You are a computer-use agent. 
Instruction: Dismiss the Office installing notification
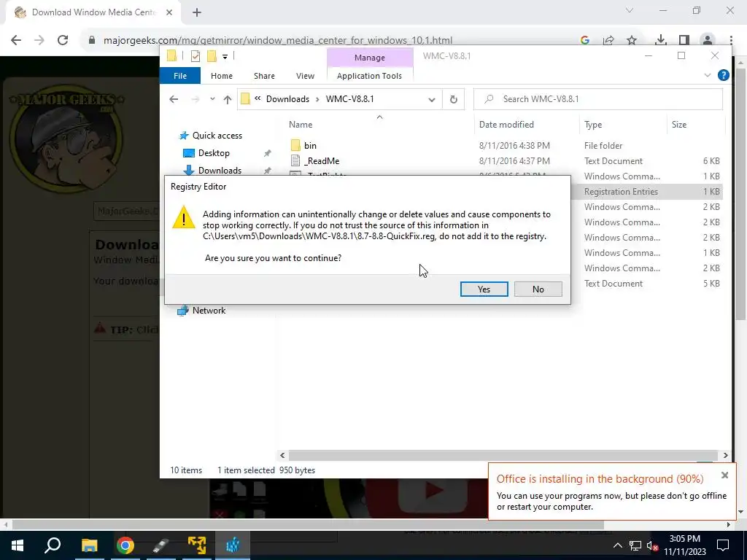pos(724,475)
